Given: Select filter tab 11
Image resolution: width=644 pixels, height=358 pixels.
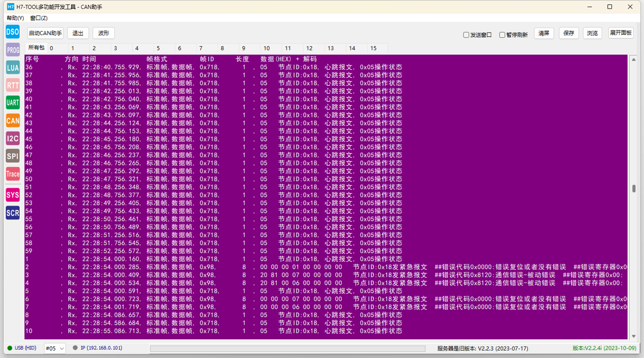Looking at the screenshot, I should [288, 48].
